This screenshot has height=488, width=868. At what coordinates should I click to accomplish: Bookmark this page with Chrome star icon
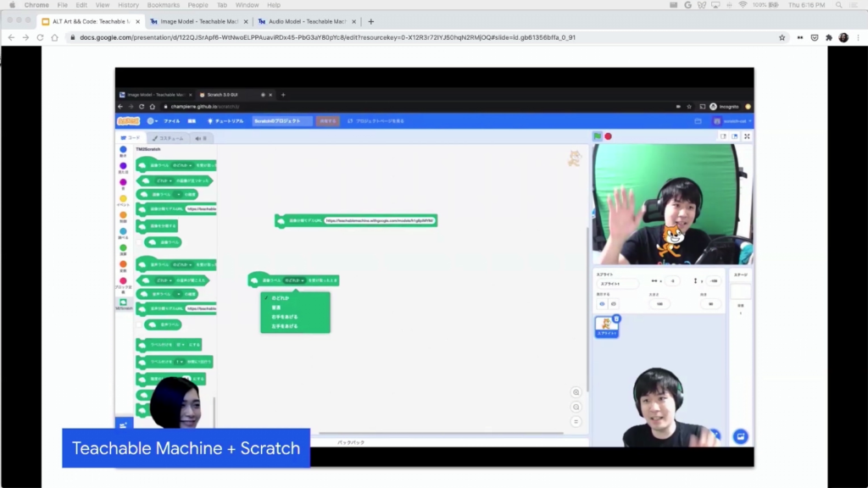tap(782, 37)
